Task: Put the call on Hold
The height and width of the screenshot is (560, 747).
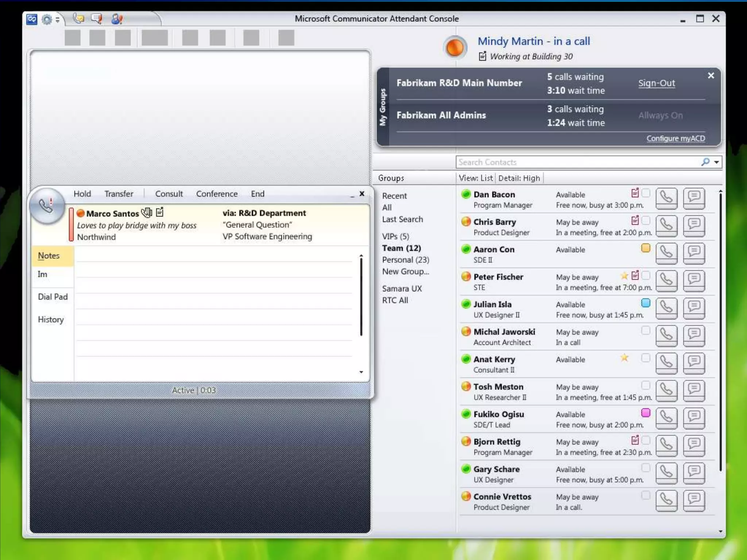Action: point(82,194)
